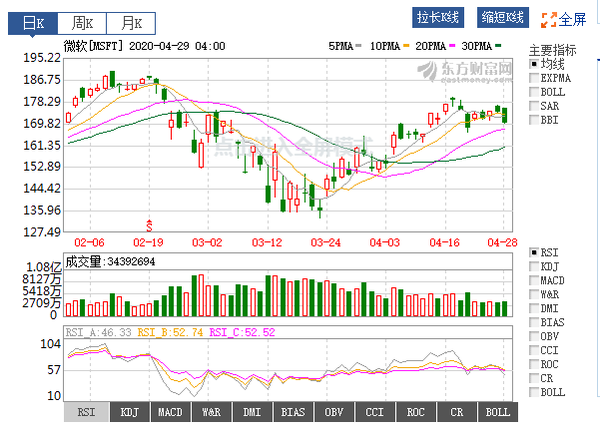
Task: Click the 195.22 price axis label
Action: click(x=42, y=58)
